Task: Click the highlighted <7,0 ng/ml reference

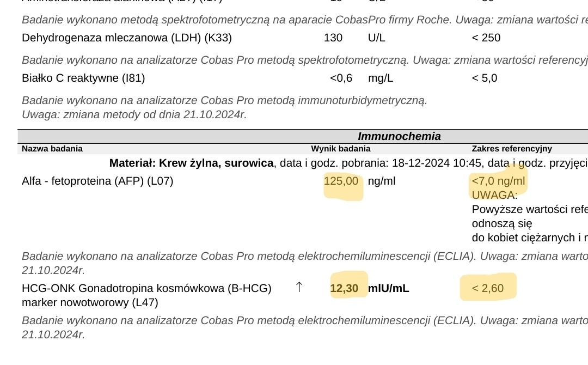Action: pyautogui.click(x=498, y=181)
